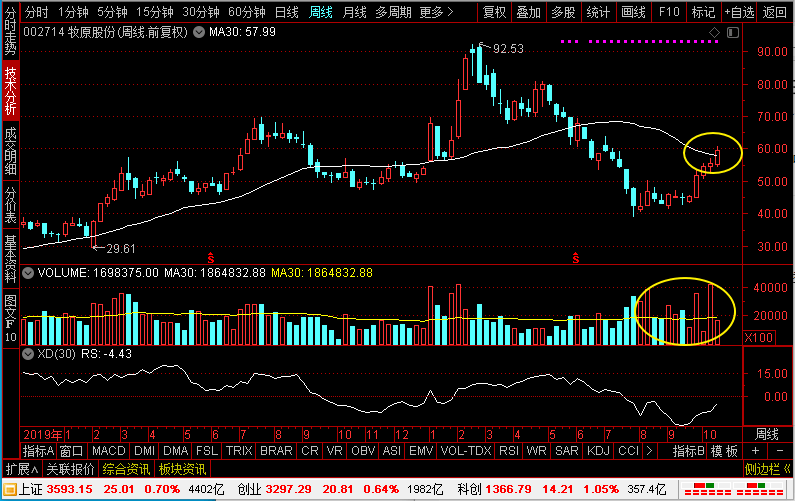Collapse the sidebar with 侧边栏 toggle
795x501 pixels.
click(x=767, y=469)
